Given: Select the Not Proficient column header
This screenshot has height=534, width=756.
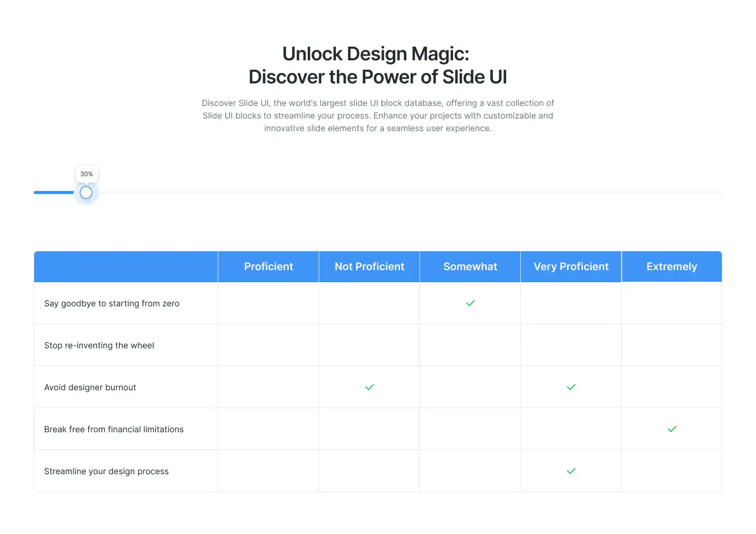Looking at the screenshot, I should click(x=370, y=266).
